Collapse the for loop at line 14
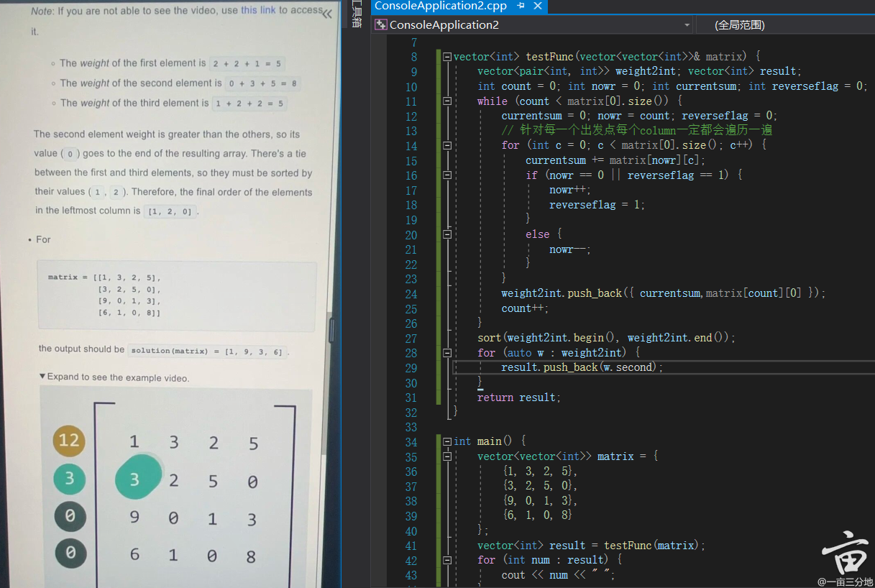This screenshot has width=875, height=588. [447, 145]
